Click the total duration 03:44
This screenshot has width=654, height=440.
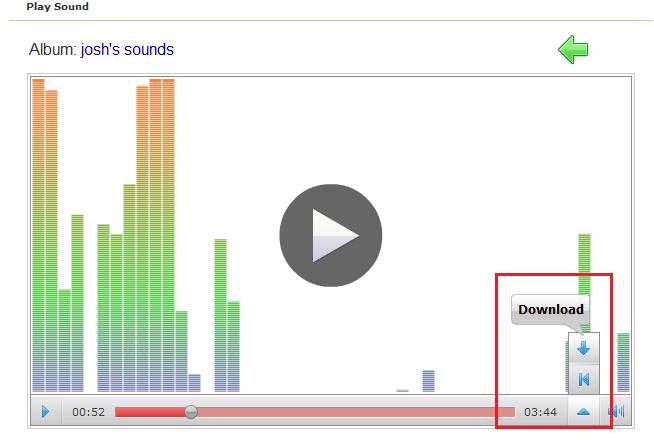[540, 411]
